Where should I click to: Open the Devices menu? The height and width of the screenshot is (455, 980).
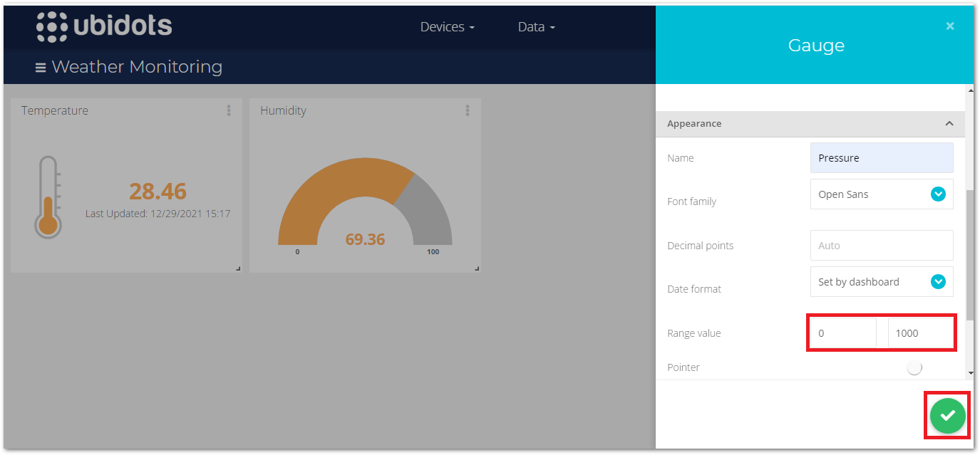[x=447, y=27]
